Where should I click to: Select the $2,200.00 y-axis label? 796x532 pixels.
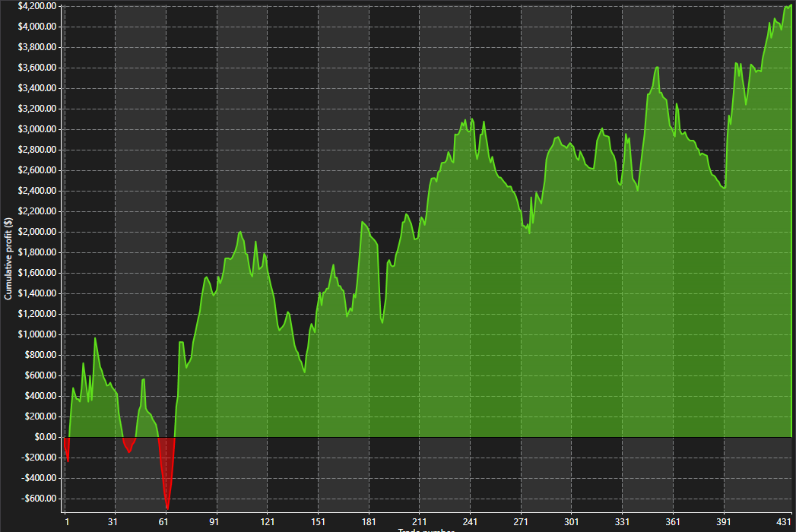(x=37, y=211)
